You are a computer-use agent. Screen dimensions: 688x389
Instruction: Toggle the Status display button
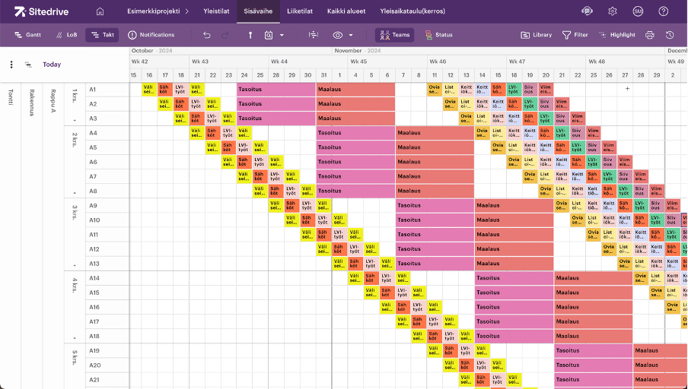(x=438, y=35)
